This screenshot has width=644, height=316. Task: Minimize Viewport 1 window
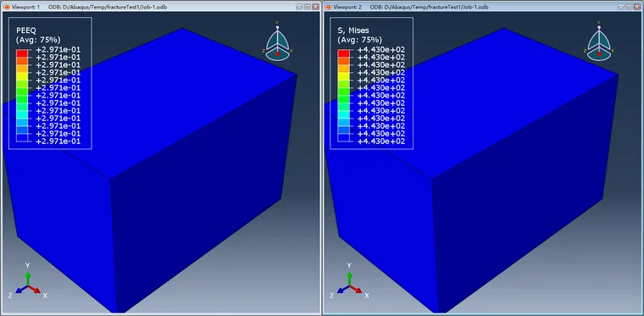pos(300,7)
